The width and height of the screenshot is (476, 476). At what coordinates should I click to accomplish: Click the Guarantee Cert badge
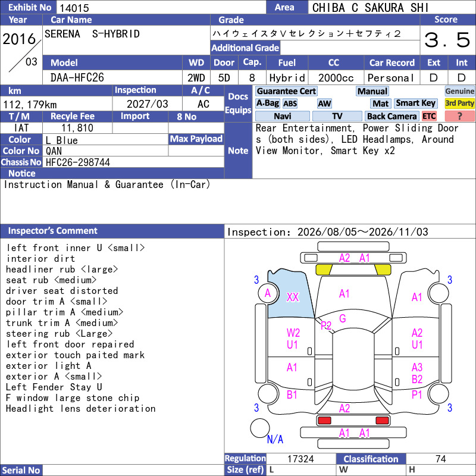click(x=286, y=91)
